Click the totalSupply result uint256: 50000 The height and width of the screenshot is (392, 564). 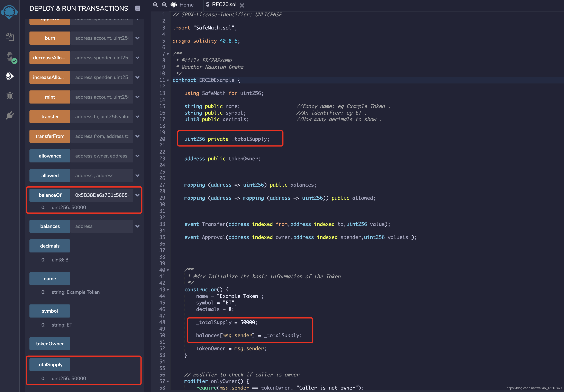[69, 378]
